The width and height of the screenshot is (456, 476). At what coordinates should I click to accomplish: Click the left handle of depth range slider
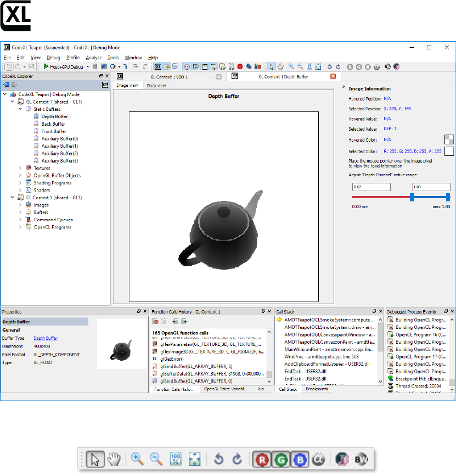412,197
